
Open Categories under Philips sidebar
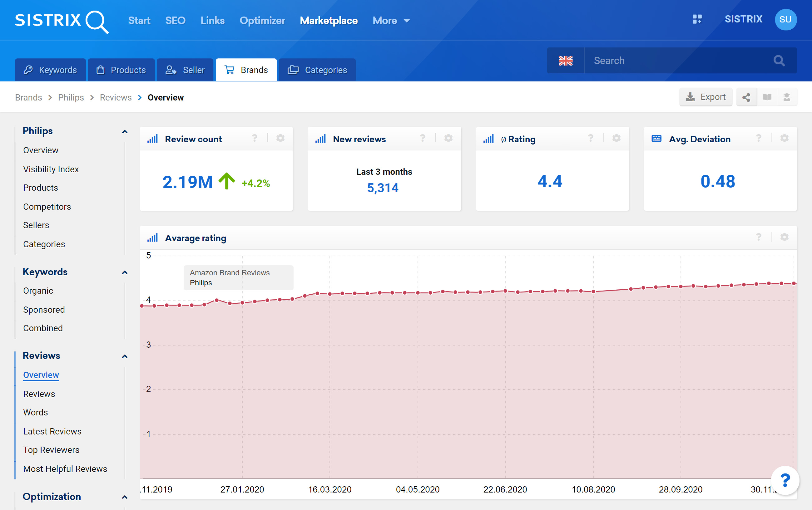(44, 244)
